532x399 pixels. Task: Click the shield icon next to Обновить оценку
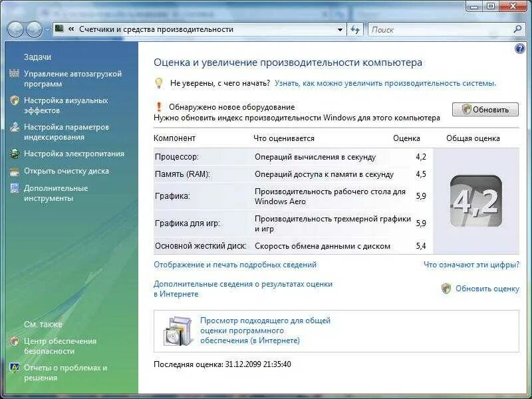coord(446,289)
